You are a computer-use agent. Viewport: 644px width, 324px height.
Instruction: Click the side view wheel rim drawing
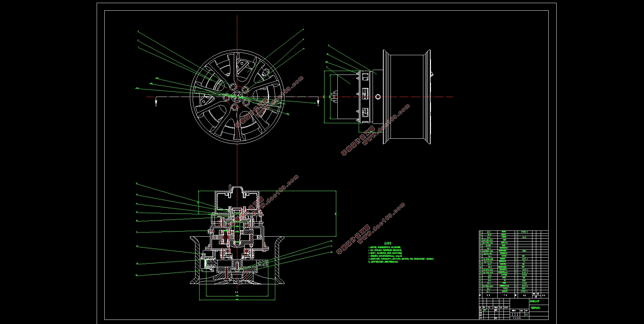point(407,97)
